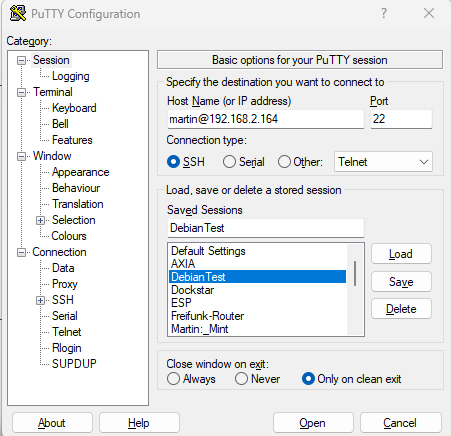This screenshot has width=451, height=436.
Task: Open the Terminal category
Action: click(53, 92)
